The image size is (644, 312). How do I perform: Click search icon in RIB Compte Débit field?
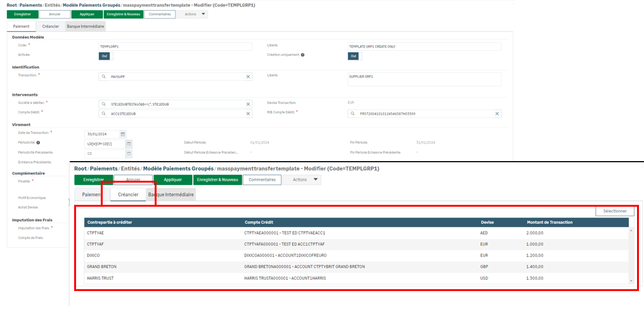point(353,114)
